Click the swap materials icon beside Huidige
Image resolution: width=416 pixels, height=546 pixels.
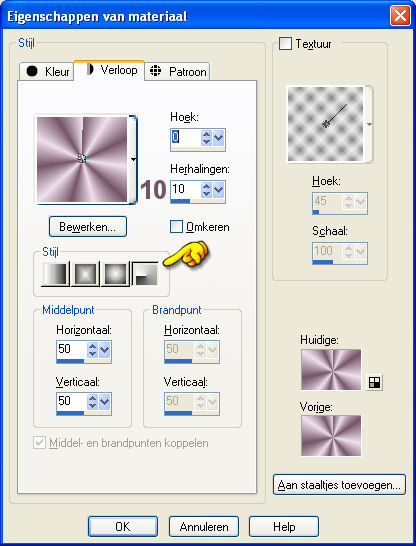pyautogui.click(x=374, y=382)
